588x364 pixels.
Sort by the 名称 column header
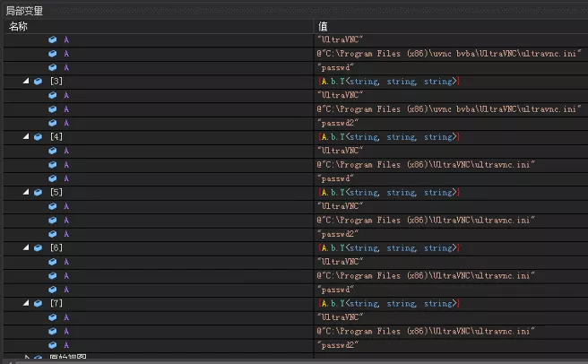click(x=20, y=27)
